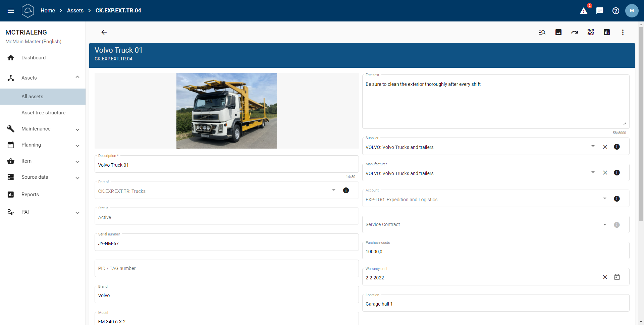Edit the Description field

point(226,164)
